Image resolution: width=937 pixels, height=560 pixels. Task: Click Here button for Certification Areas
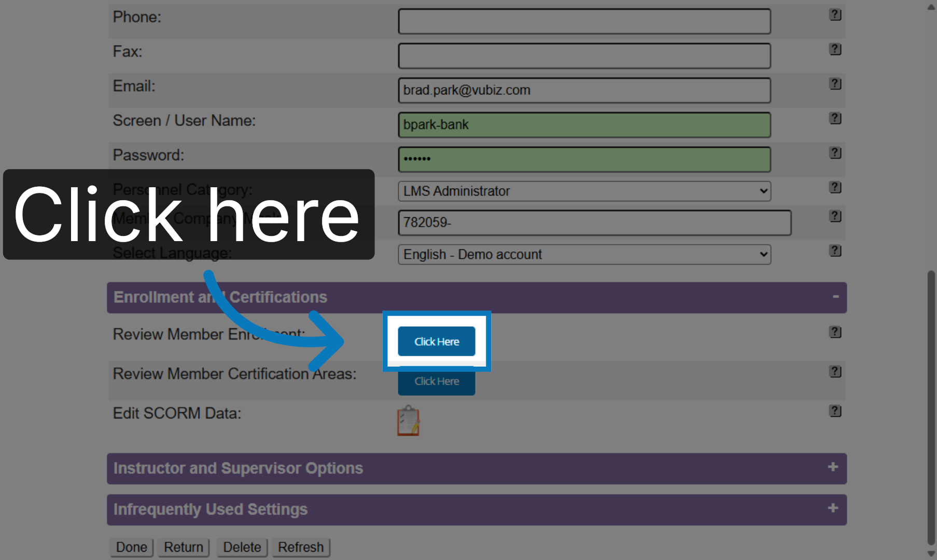[x=437, y=381]
